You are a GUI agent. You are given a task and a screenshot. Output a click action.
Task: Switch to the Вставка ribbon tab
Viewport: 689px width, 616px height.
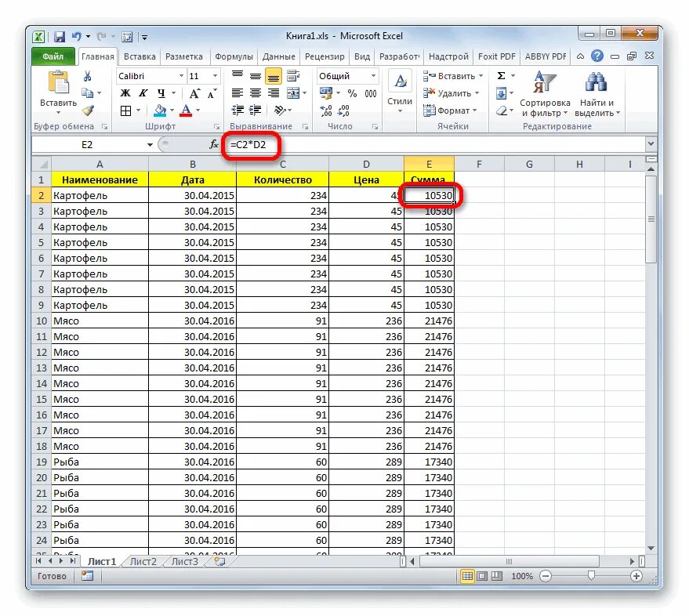pos(140,56)
